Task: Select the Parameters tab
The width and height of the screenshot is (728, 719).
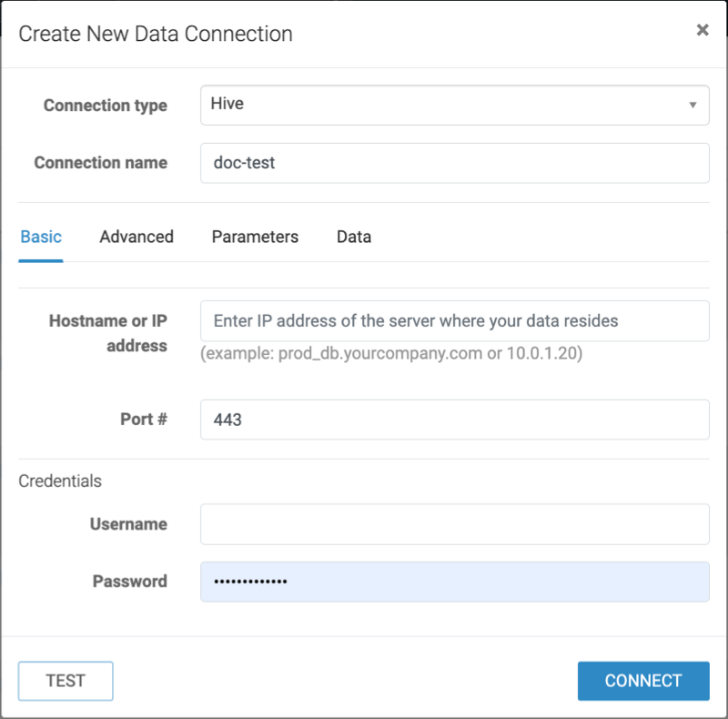Action: click(x=255, y=237)
